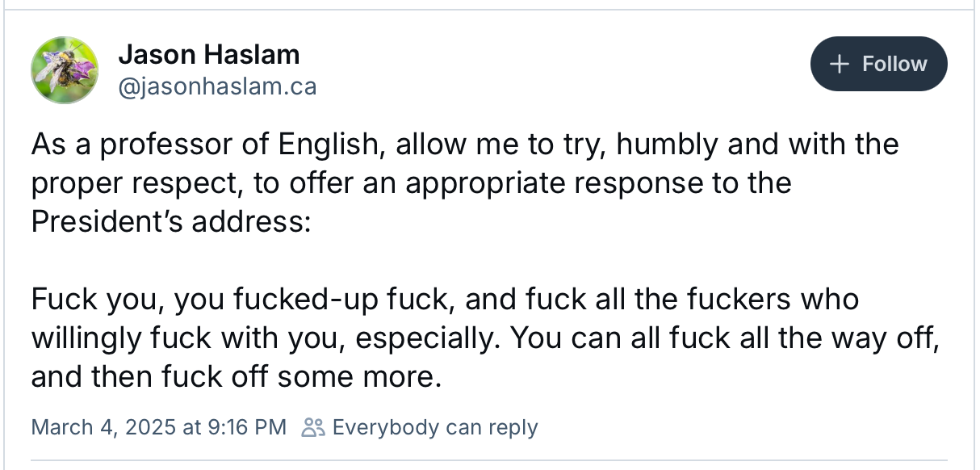Click the people icon beside reply setting
Viewport: 980px width, 470px height.
312,427
